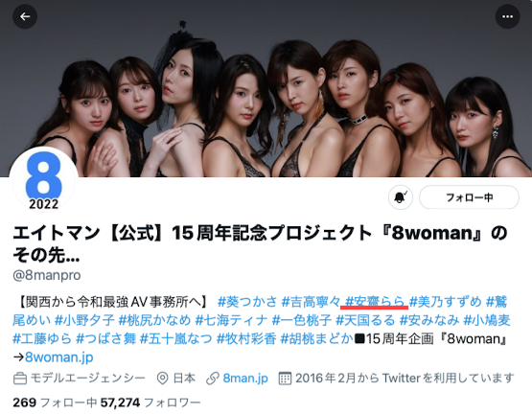The height and width of the screenshot is (414, 532).
Task: View the 57,274 フォロワー followers list
Action: coord(150,402)
